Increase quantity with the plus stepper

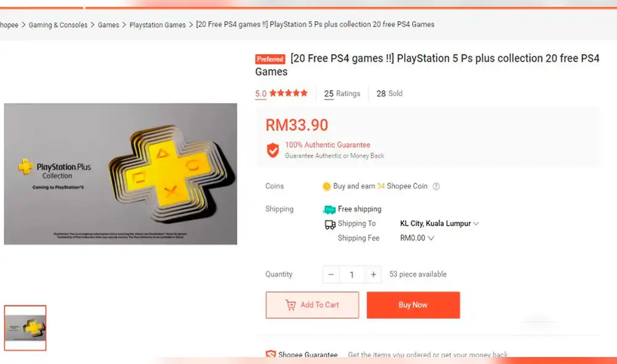coord(373,275)
